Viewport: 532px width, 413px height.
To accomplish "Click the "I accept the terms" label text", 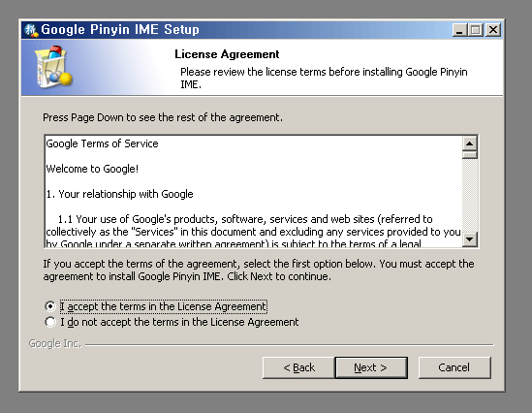I will click(x=164, y=306).
